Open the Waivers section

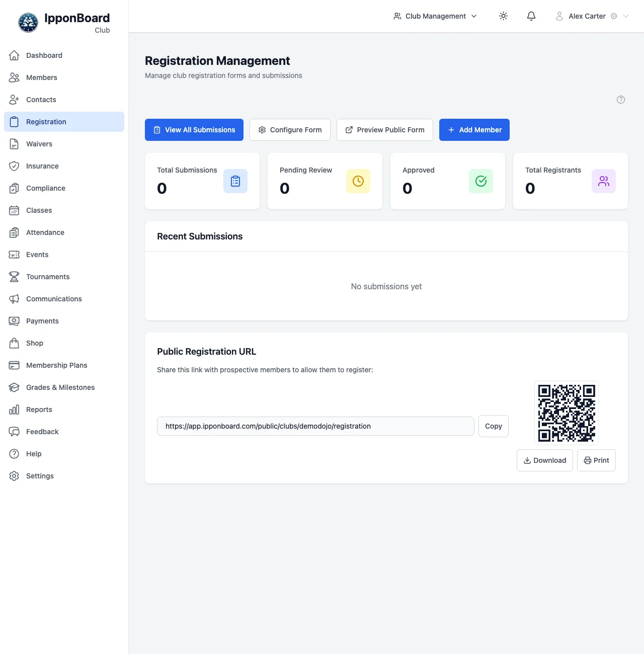point(64,144)
